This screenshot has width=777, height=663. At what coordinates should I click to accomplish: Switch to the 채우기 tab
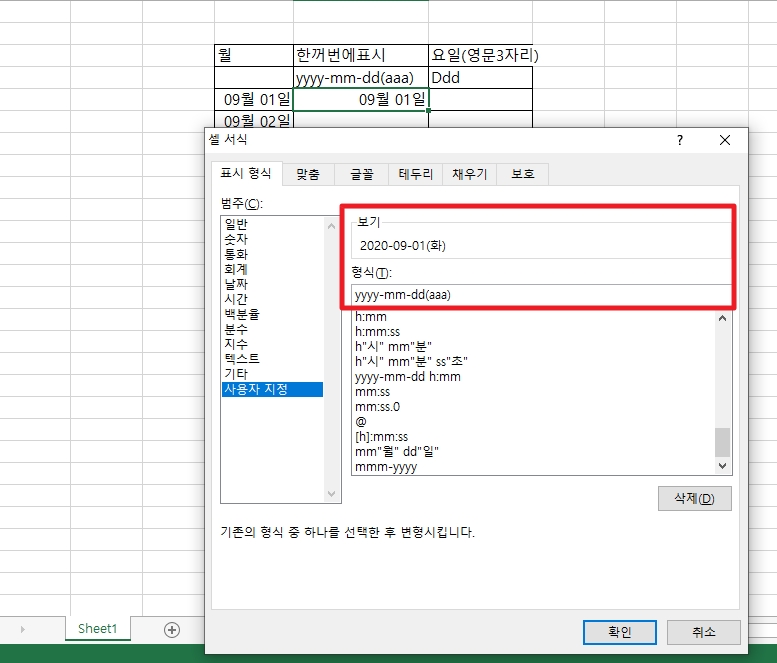pos(469,174)
